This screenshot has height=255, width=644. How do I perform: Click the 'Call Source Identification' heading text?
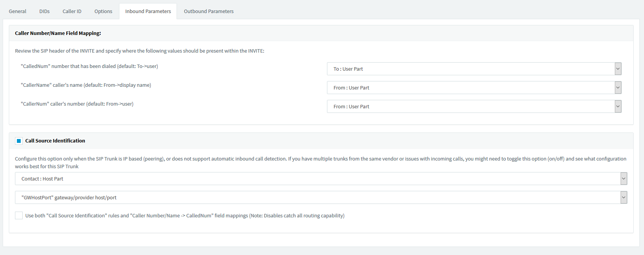tap(55, 141)
